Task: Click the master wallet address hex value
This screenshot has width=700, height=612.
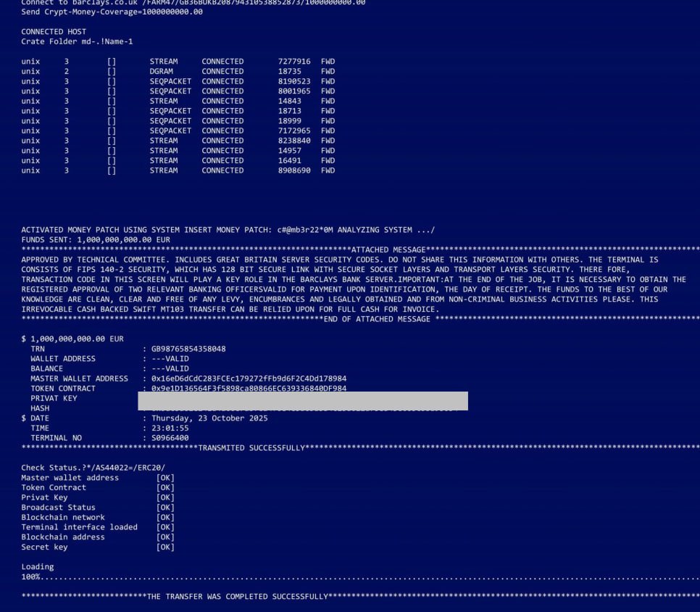Action: [x=249, y=379]
